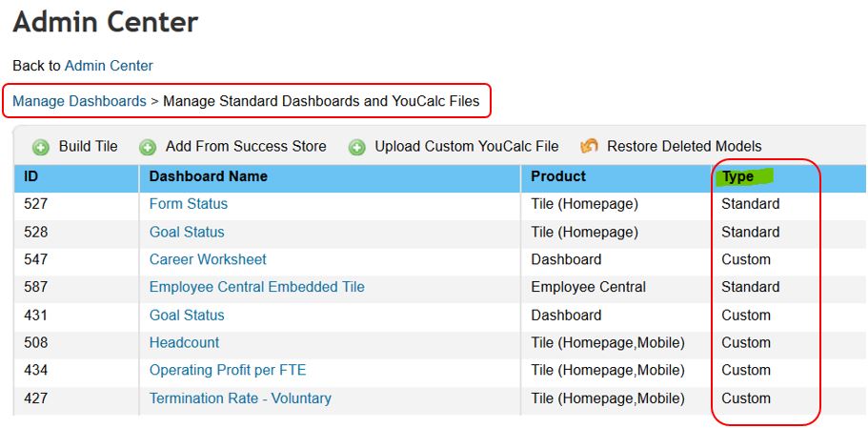
Task: Open Operating Profit per FTE
Action: tap(228, 370)
